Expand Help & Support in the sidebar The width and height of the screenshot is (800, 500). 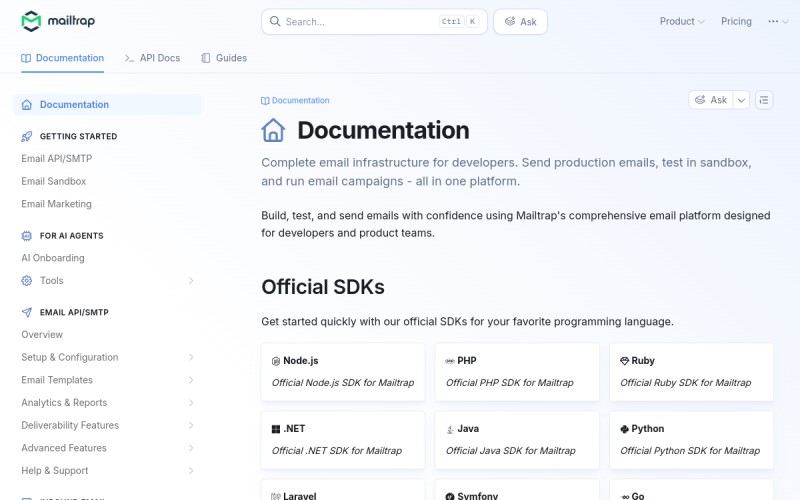pos(107,470)
